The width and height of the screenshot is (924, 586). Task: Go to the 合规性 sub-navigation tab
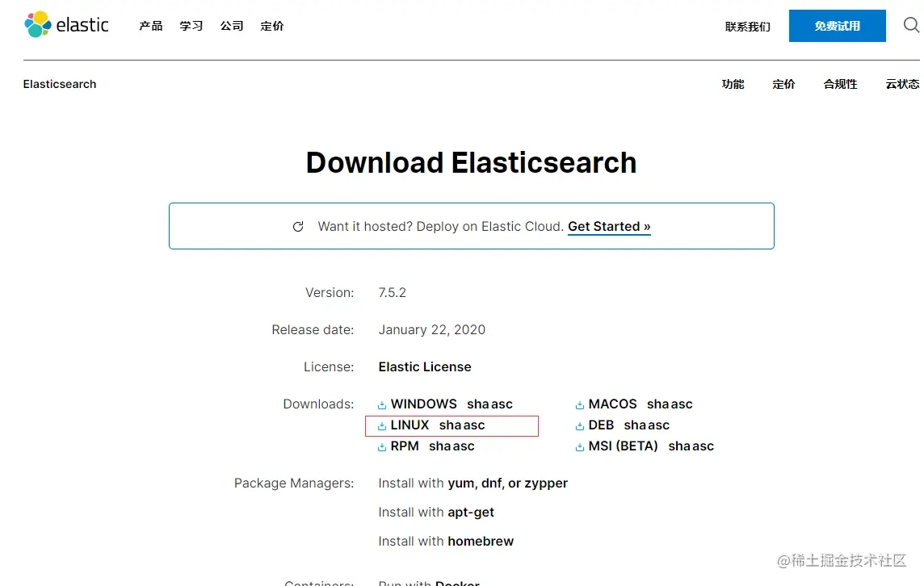click(x=840, y=84)
